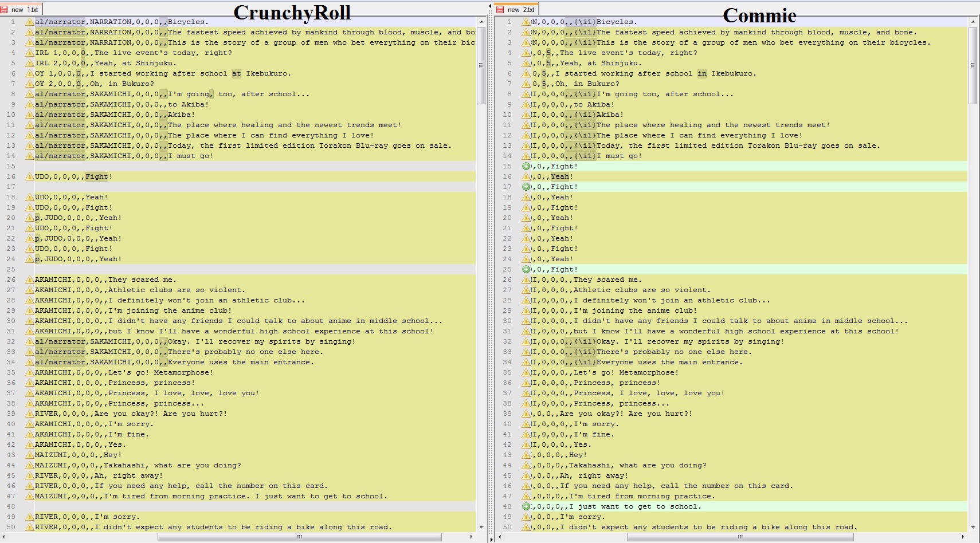Screen dimensions: 980x543
Task: Click the warning icon on right pane line 50
Action: (x=526, y=527)
